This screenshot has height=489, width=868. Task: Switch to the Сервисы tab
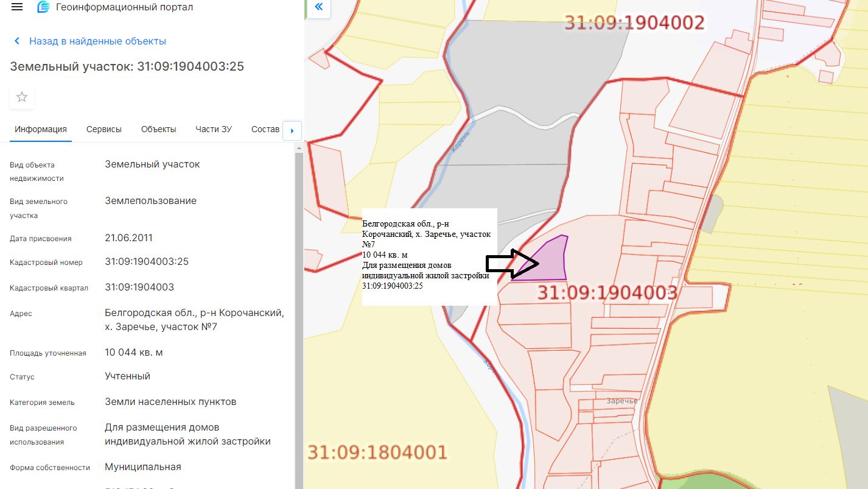104,129
